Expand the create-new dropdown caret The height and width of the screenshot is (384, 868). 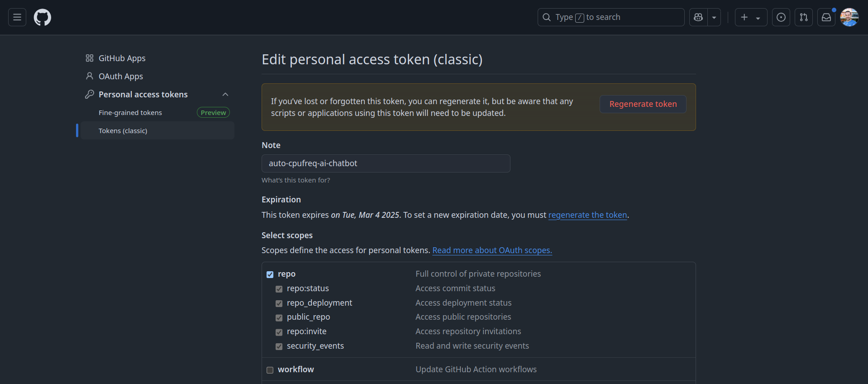pyautogui.click(x=758, y=18)
